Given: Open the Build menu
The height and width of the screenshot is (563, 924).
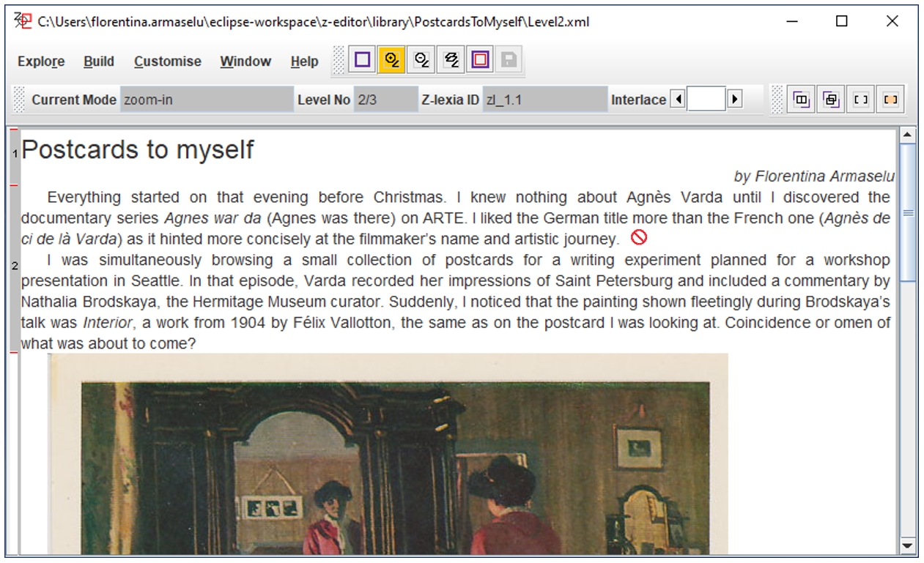Looking at the screenshot, I should coord(99,61).
